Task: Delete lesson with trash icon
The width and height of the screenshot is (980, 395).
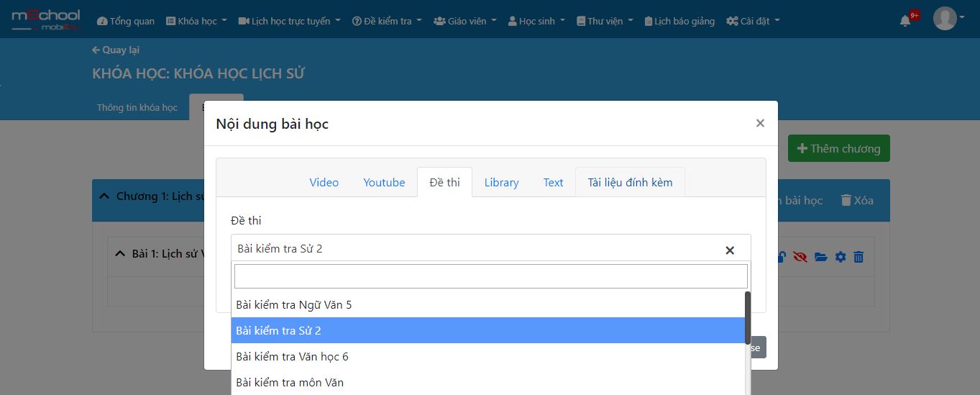Action: coord(858,257)
